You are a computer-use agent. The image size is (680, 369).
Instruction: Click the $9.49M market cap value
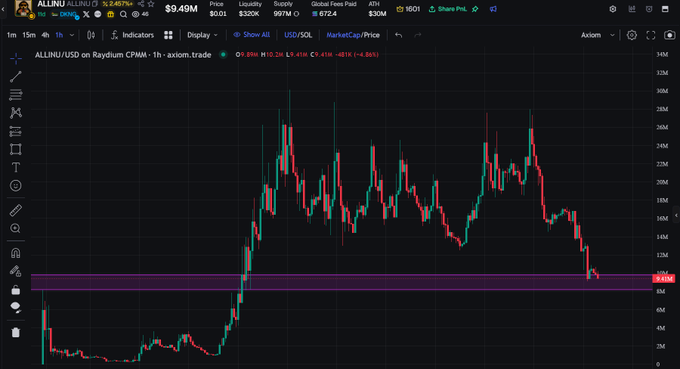(181, 9)
